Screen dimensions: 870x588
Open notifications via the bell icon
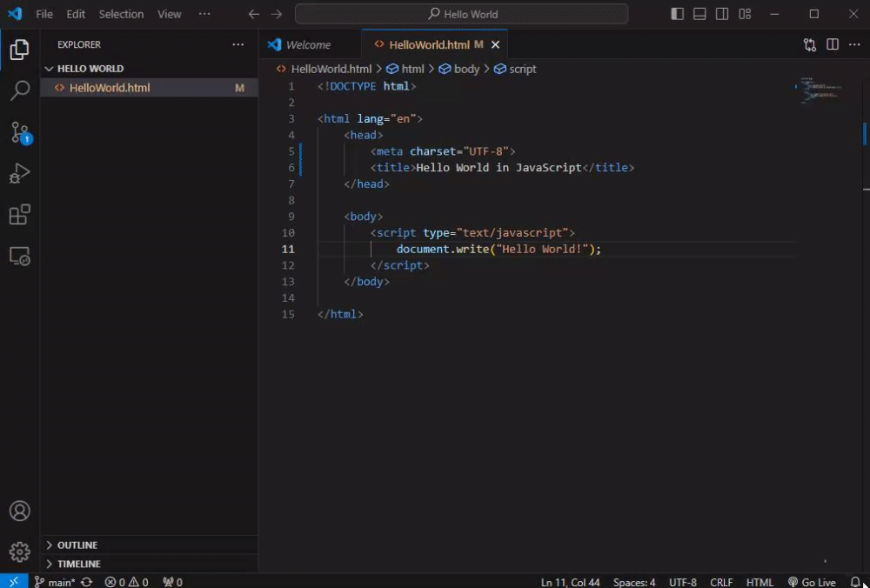(x=855, y=582)
